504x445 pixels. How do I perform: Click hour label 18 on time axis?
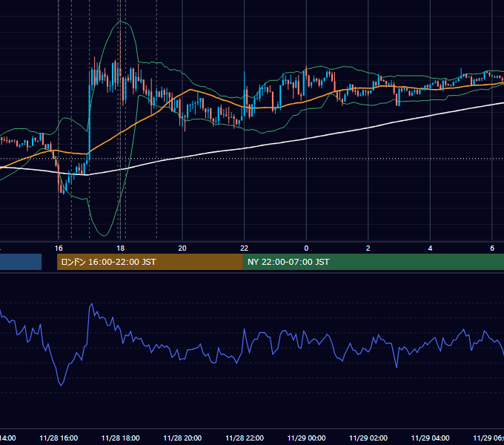pyautogui.click(x=120, y=248)
